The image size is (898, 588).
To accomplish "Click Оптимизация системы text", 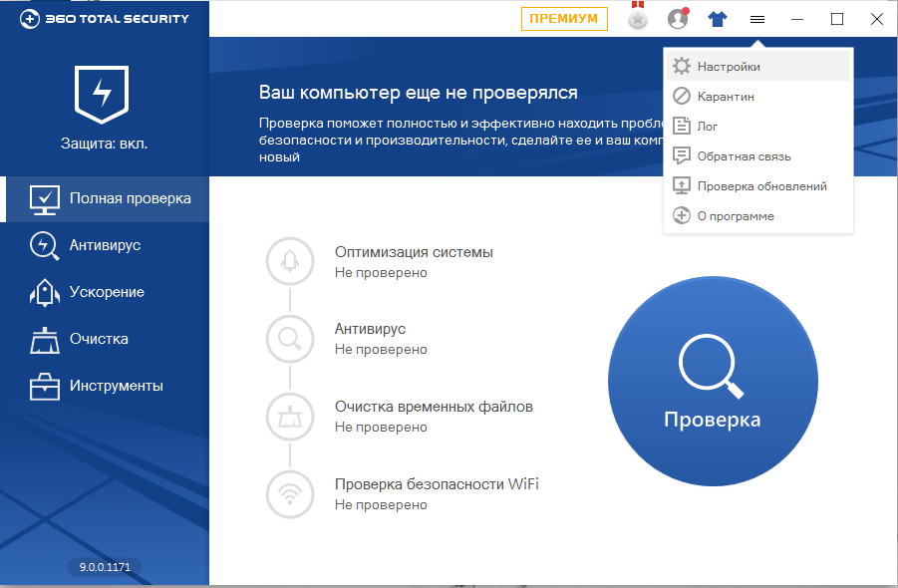I will pyautogui.click(x=414, y=252).
